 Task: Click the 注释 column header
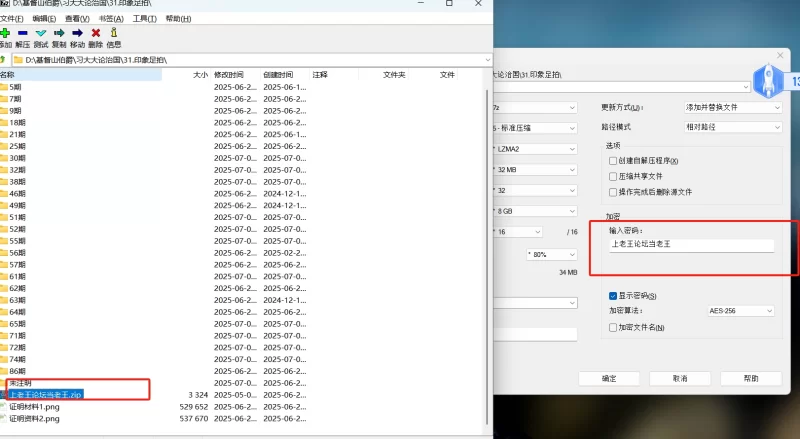pyautogui.click(x=334, y=75)
